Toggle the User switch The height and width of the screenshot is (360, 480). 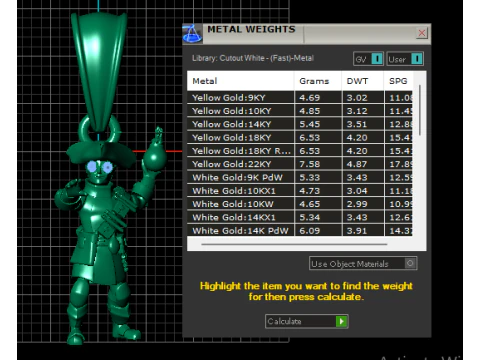(x=405, y=59)
